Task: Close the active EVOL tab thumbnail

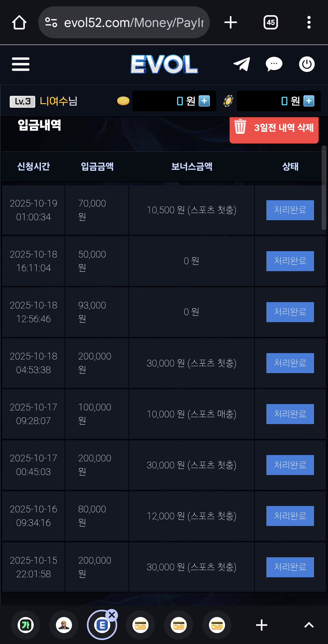Action: click(112, 615)
